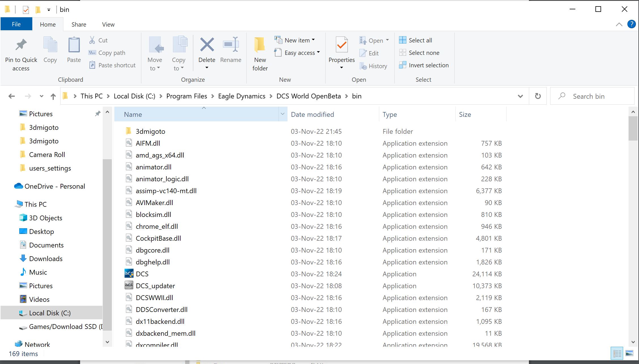Open the Recent locations dropdown arrow
639x364 pixels.
(x=42, y=96)
